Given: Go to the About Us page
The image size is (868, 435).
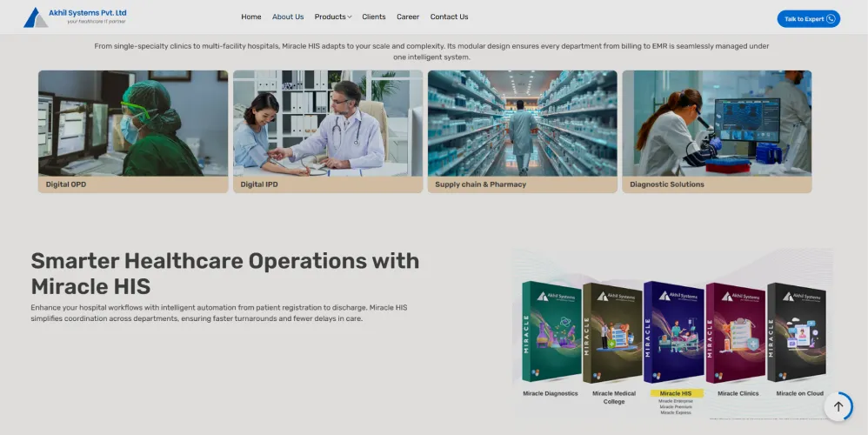Looking at the screenshot, I should 288,17.
